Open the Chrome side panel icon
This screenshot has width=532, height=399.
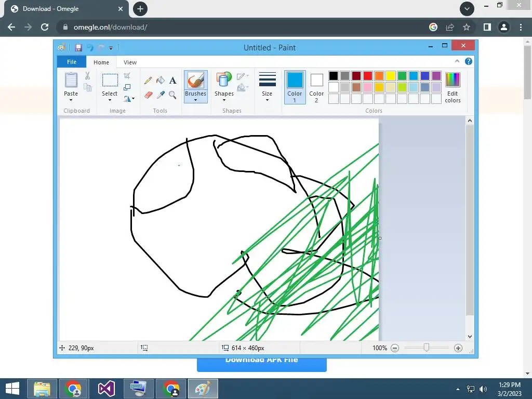(487, 27)
